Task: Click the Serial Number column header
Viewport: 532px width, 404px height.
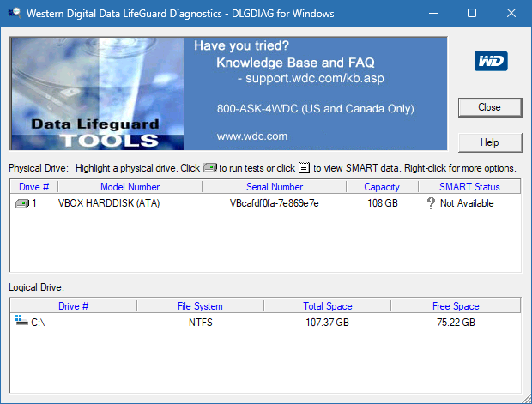Action: pyautogui.click(x=274, y=187)
